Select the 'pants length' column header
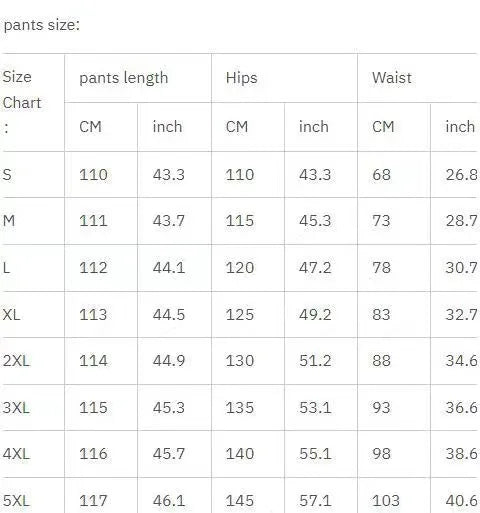The image size is (480, 513). (x=124, y=78)
